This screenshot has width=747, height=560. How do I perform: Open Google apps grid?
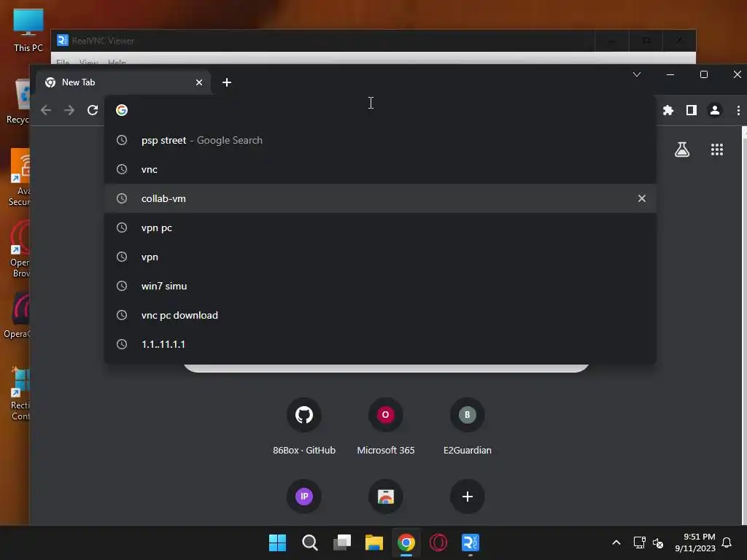tap(716, 149)
